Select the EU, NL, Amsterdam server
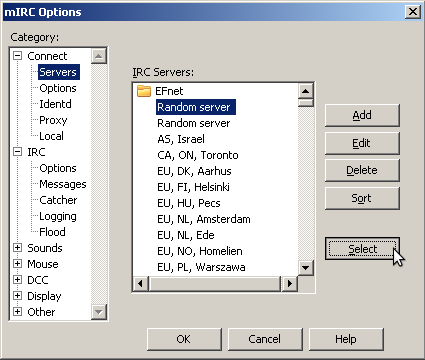Viewport: 425px width, 360px height. tap(204, 219)
